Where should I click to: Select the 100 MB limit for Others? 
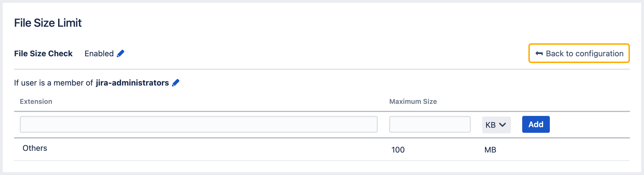(398, 150)
